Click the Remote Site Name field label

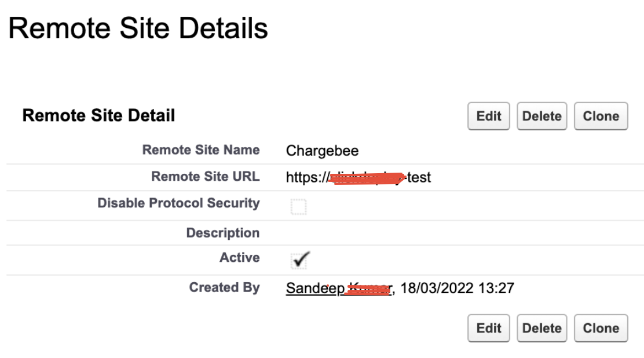201,150
